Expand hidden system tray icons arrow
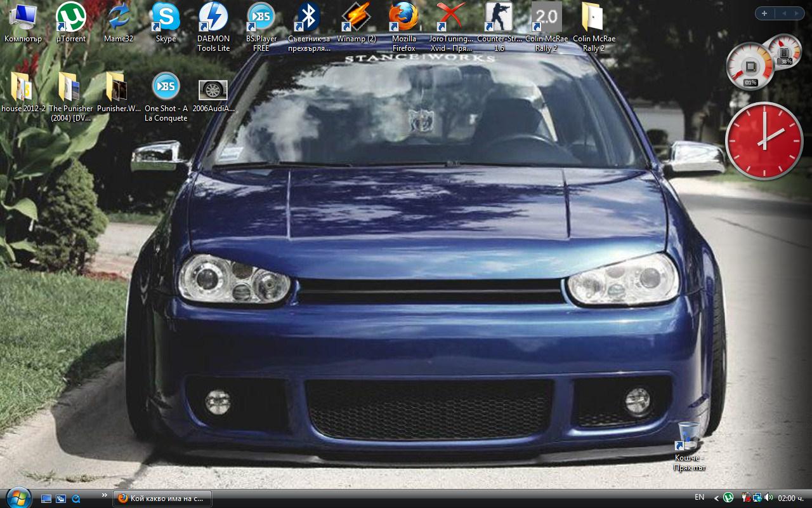 tap(717, 498)
